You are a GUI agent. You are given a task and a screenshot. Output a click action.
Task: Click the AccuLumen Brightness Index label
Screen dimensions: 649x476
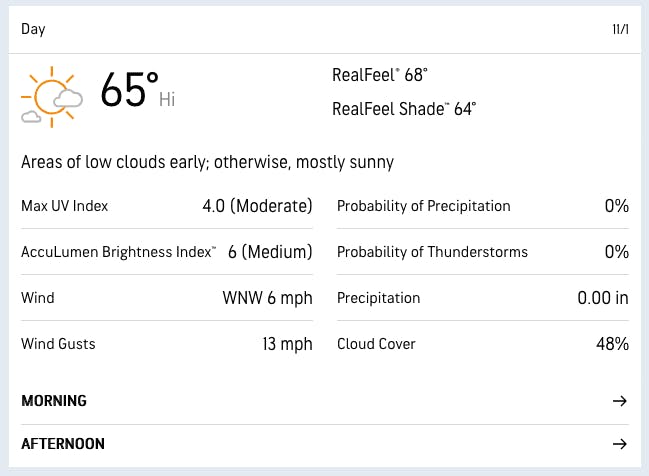pyautogui.click(x=118, y=252)
